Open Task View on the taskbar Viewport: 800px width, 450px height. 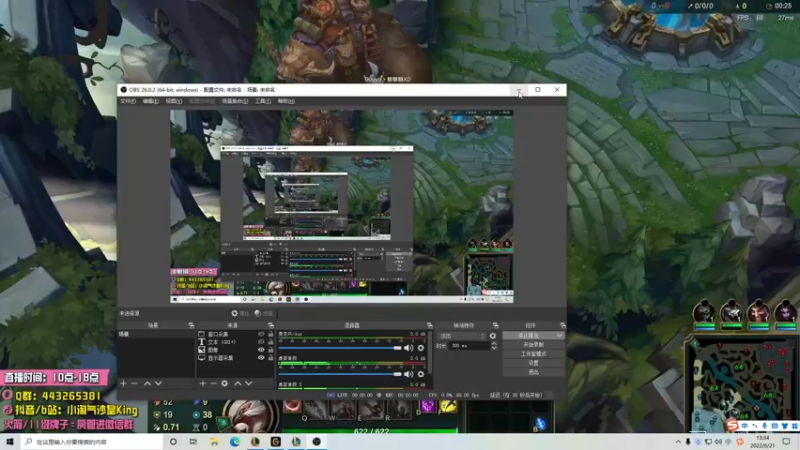(193, 441)
